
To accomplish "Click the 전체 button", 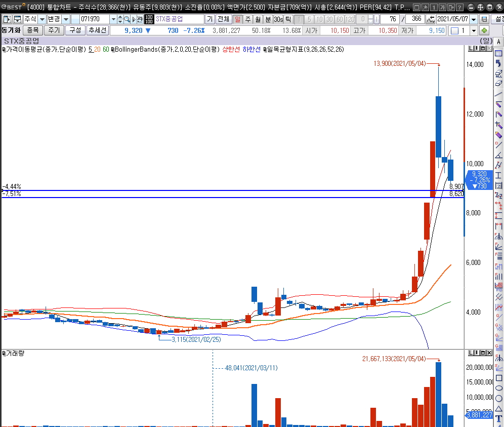I will pos(223,19).
